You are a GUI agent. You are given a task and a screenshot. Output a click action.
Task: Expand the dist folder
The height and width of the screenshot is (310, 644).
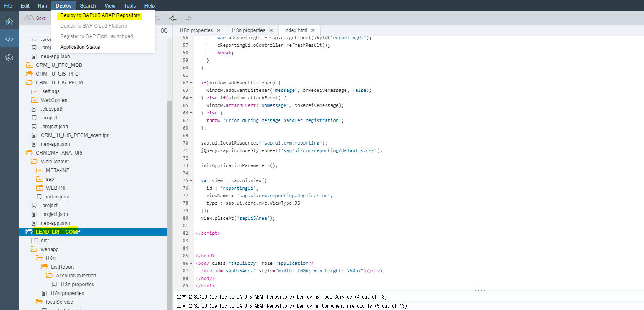[x=35, y=241]
